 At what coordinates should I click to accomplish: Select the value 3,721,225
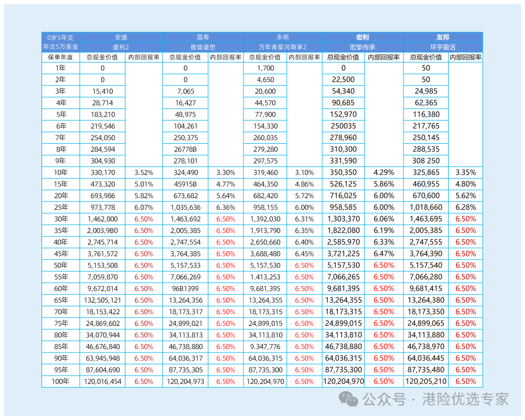pyautogui.click(x=344, y=254)
